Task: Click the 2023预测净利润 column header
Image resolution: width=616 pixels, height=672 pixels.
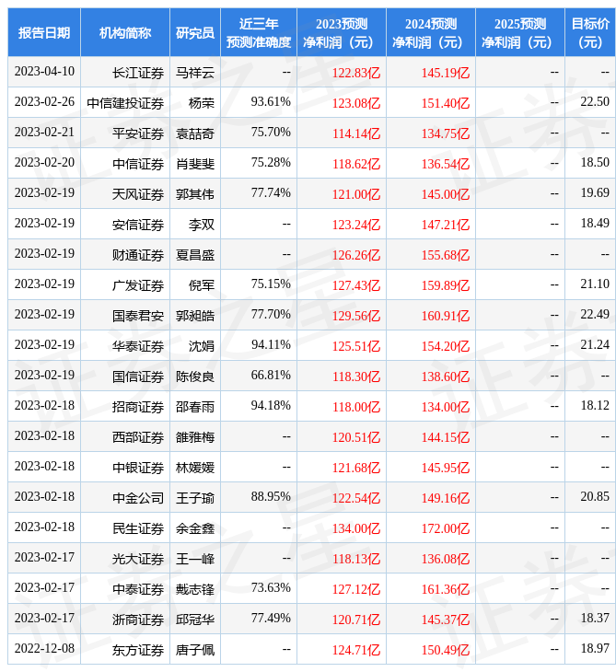Action: 342,32
